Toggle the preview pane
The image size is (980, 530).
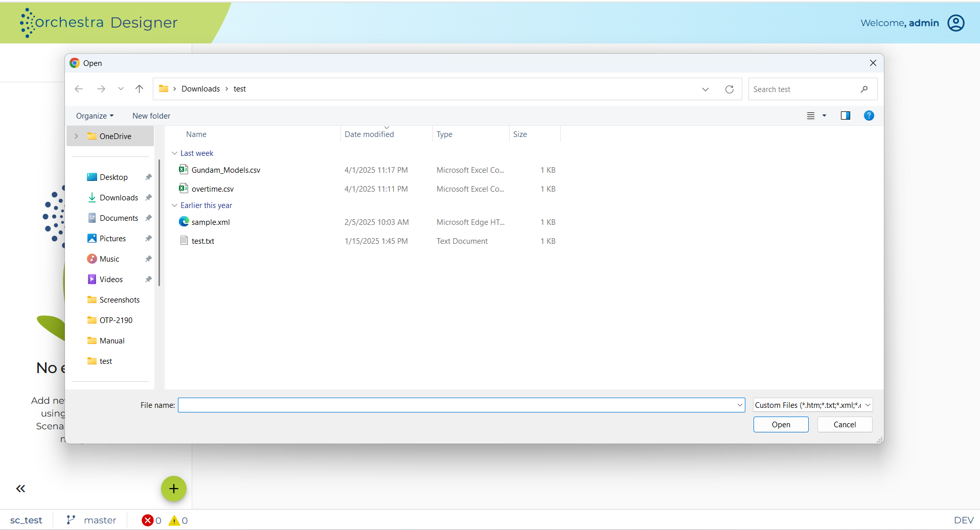(x=846, y=116)
